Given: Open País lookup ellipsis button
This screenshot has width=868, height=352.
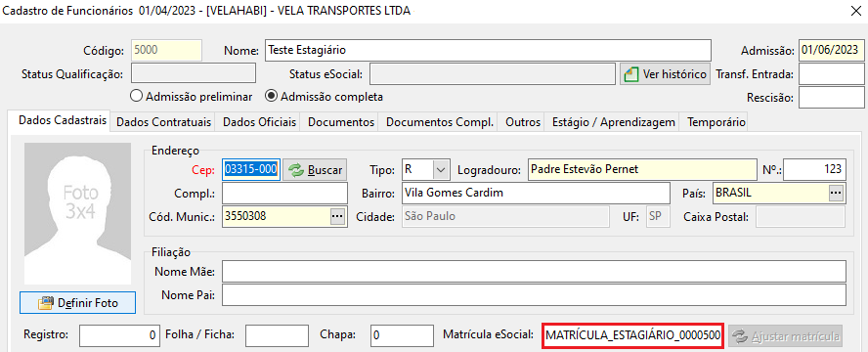Looking at the screenshot, I should [836, 194].
